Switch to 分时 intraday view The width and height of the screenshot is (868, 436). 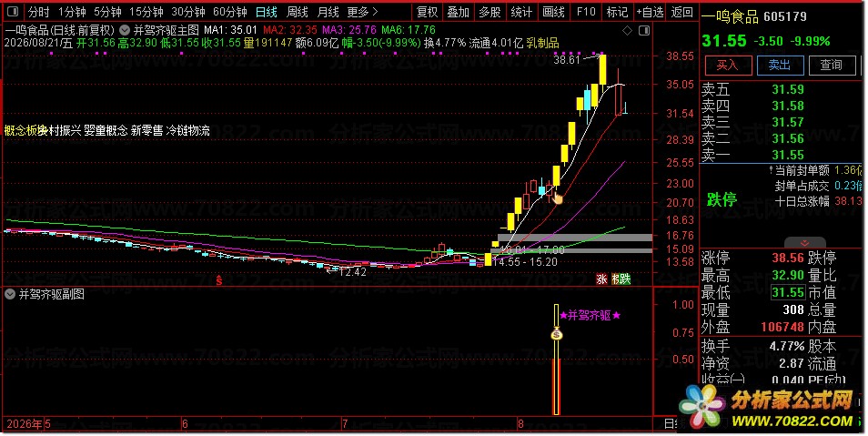39,12
